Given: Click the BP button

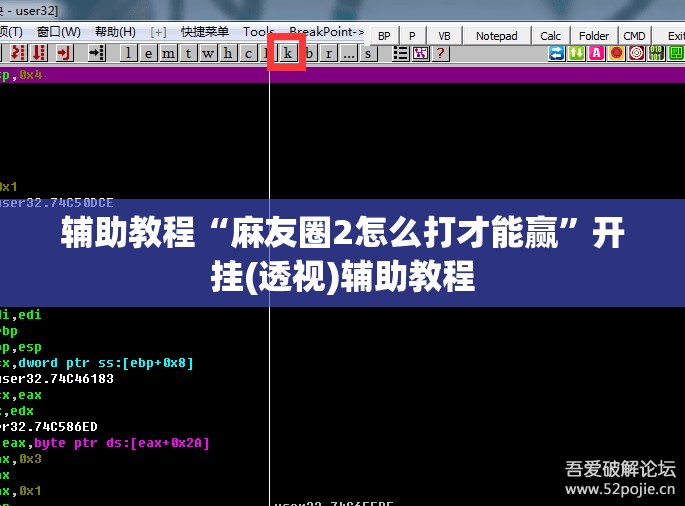Looking at the screenshot, I should (384, 36).
